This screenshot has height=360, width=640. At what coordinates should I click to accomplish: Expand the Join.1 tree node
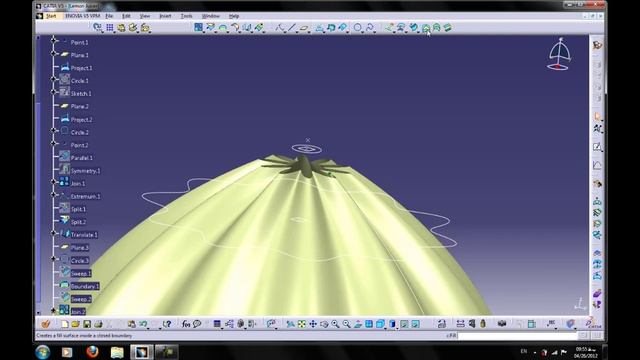click(53, 182)
